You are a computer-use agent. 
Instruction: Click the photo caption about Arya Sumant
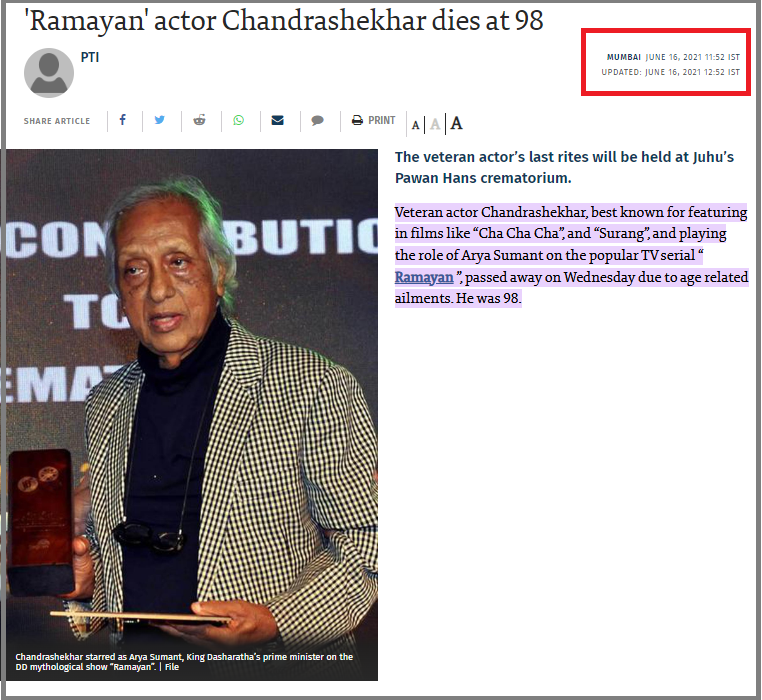(184, 662)
